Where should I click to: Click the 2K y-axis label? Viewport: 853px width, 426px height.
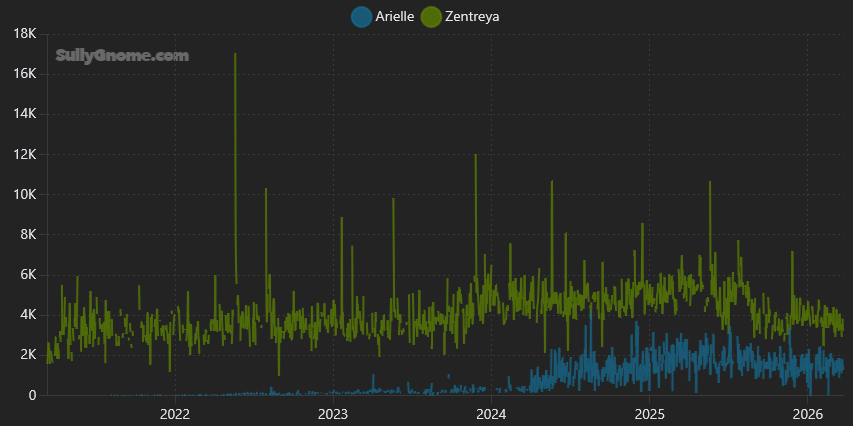(x=28, y=355)
